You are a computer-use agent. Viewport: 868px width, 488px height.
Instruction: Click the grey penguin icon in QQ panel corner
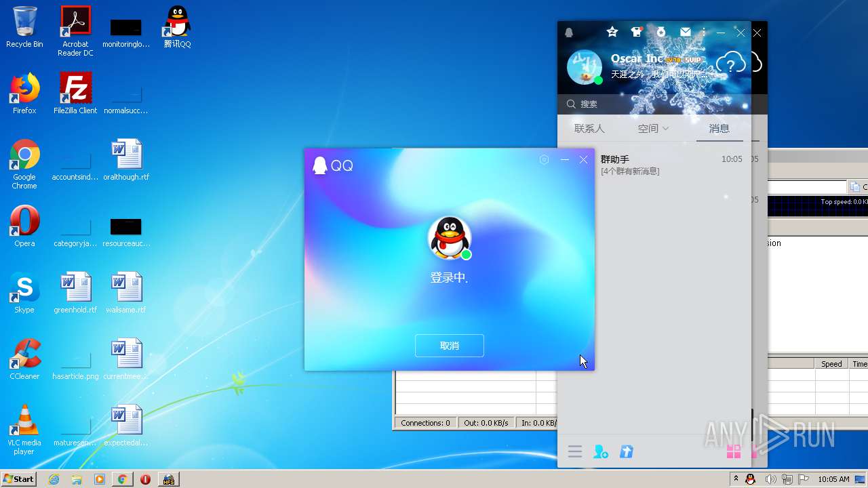click(x=569, y=33)
